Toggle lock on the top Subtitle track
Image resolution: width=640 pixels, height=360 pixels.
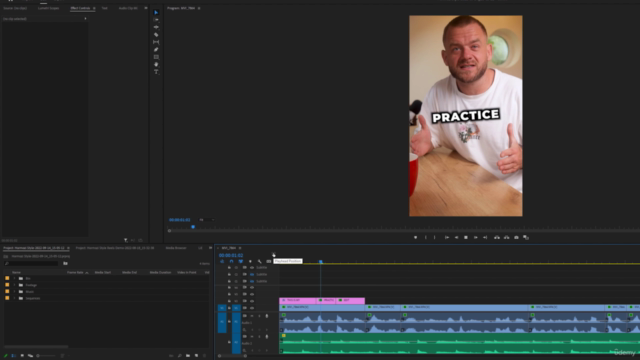229,268
